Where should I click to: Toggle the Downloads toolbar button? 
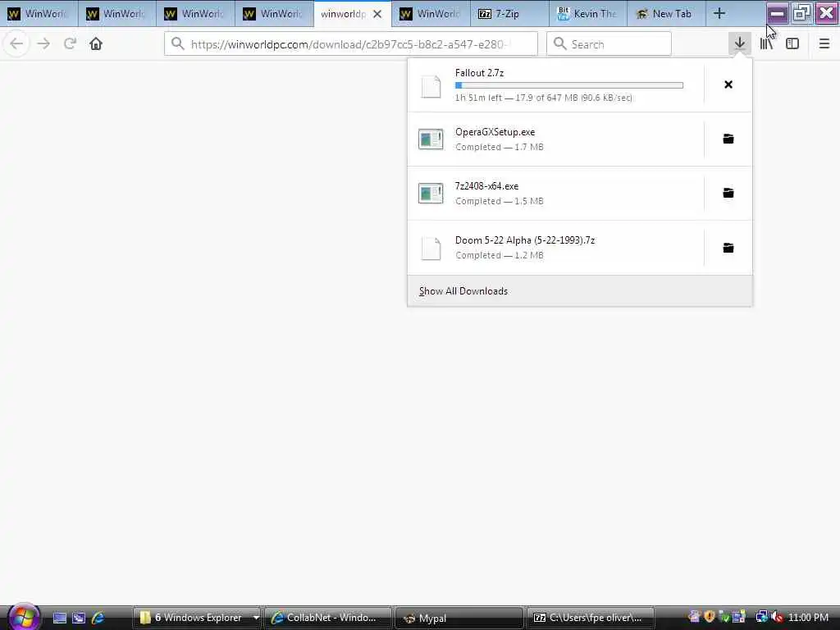pos(740,43)
